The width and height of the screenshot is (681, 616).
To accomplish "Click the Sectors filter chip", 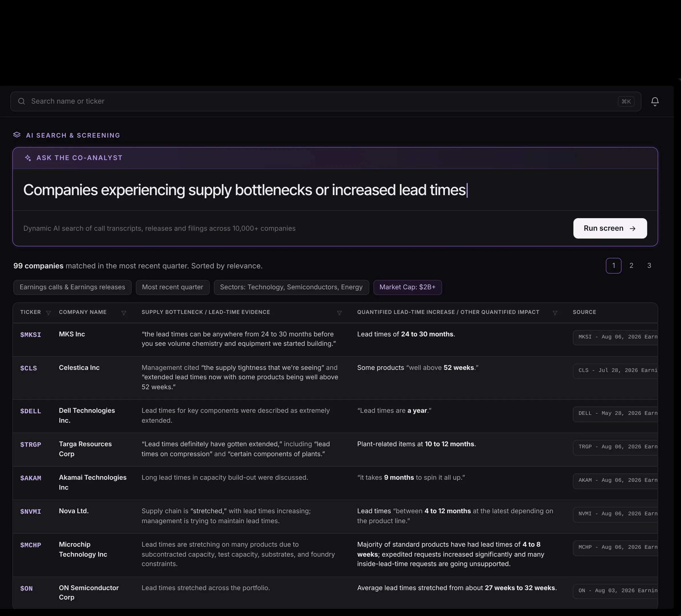I will [x=291, y=287].
